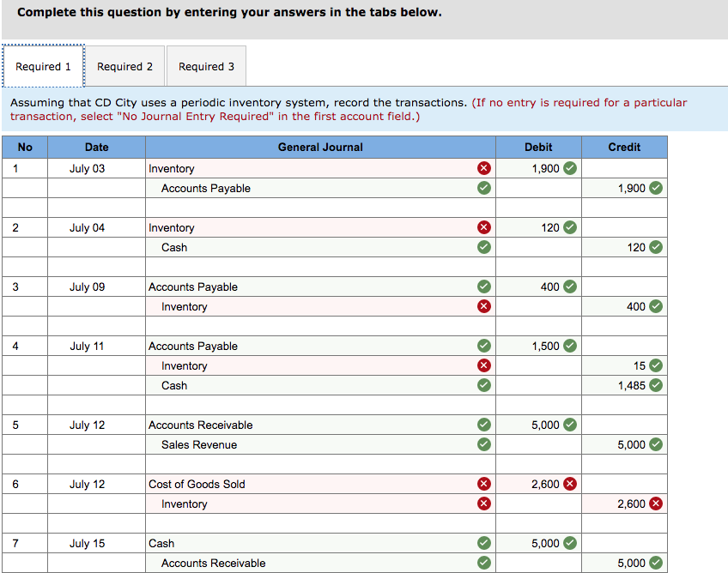Image resolution: width=728 pixels, height=573 pixels.
Task: Click red X beside Cost of Goods Sold
Action: (x=484, y=484)
